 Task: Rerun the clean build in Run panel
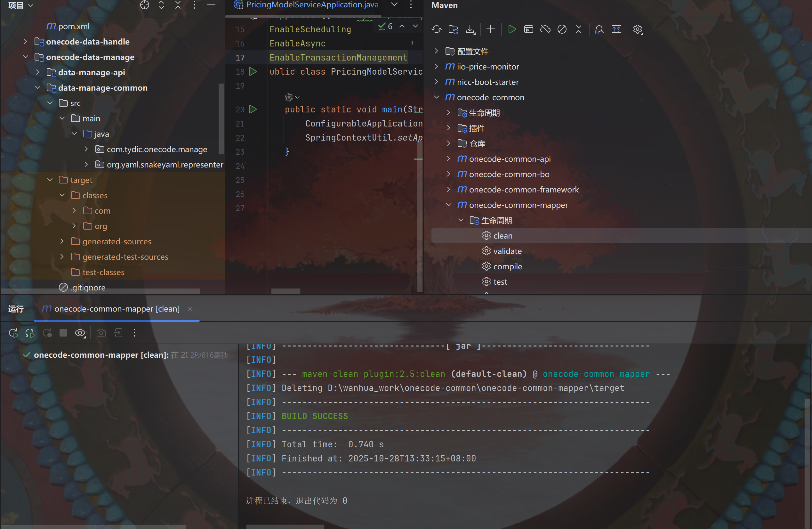(x=13, y=333)
